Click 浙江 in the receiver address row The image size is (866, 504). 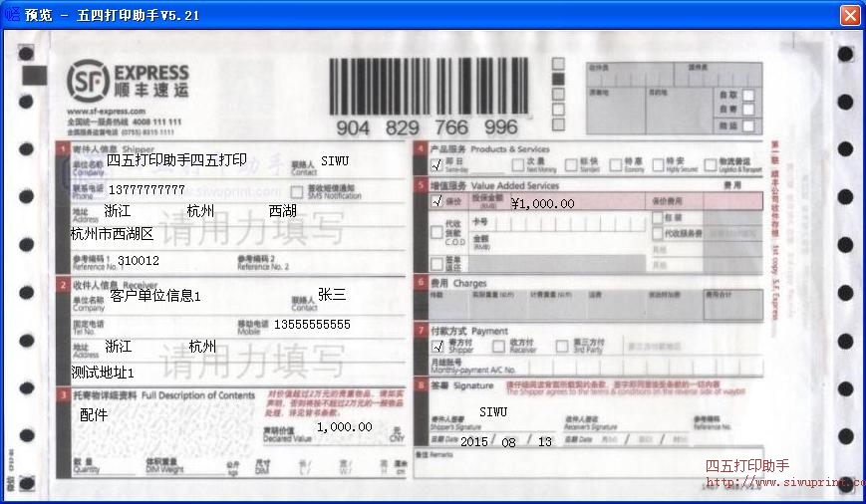pyautogui.click(x=119, y=346)
